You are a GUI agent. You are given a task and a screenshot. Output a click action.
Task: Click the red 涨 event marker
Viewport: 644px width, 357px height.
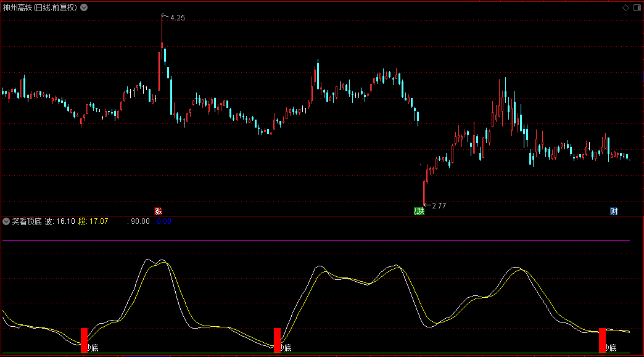[158, 211]
